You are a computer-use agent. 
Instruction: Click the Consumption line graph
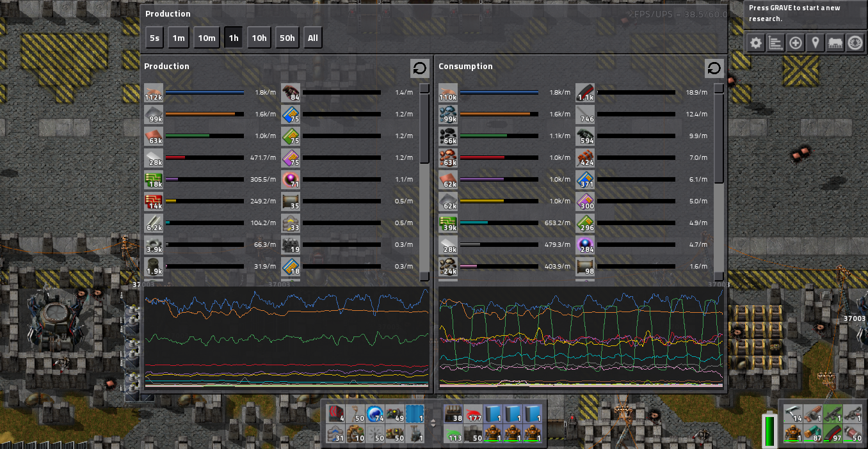pyautogui.click(x=581, y=337)
